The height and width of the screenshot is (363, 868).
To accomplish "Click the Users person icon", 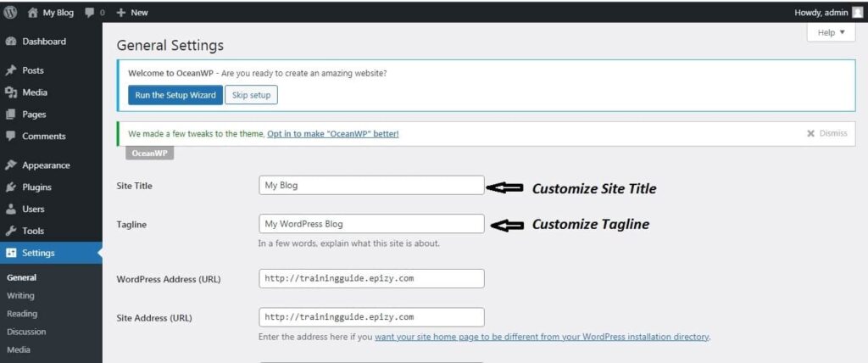I will coord(10,209).
